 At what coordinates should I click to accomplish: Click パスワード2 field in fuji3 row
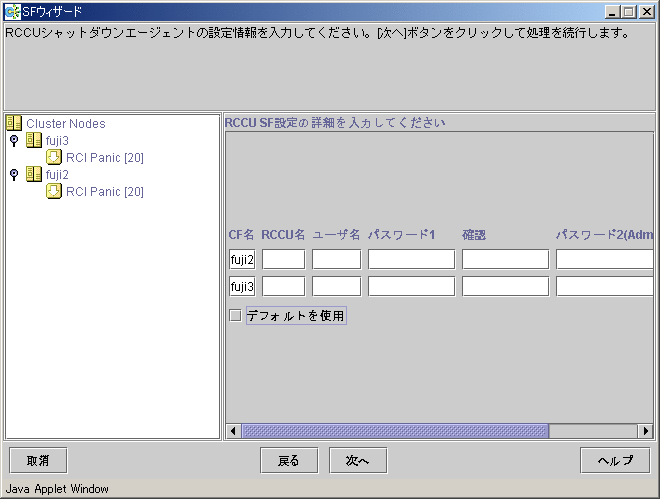[x=604, y=287]
